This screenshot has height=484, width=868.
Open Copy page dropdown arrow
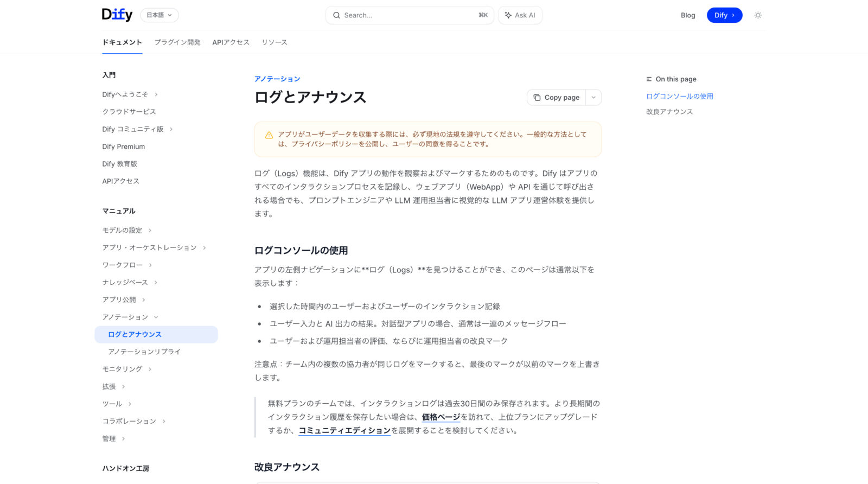coord(593,98)
